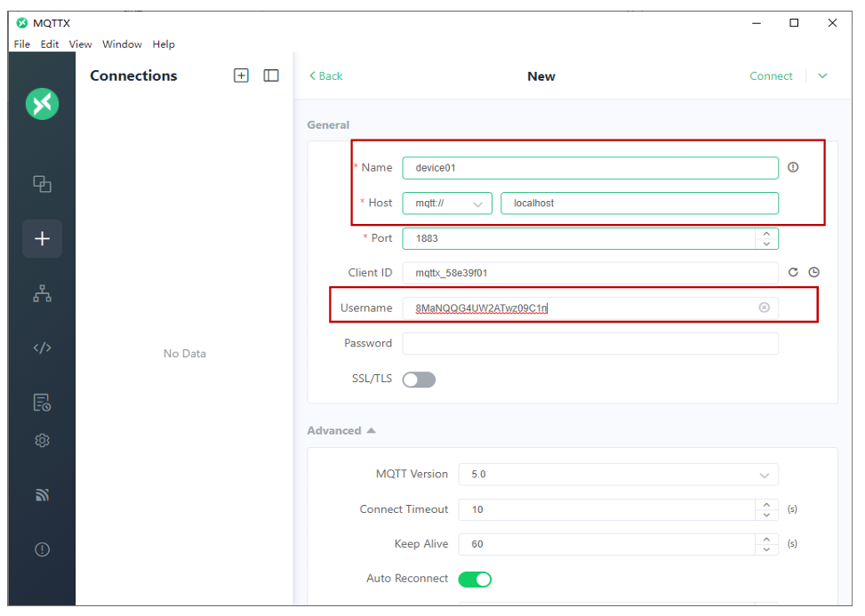Increase the Keep Alive value
The height and width of the screenshot is (616, 865).
[x=766, y=539]
